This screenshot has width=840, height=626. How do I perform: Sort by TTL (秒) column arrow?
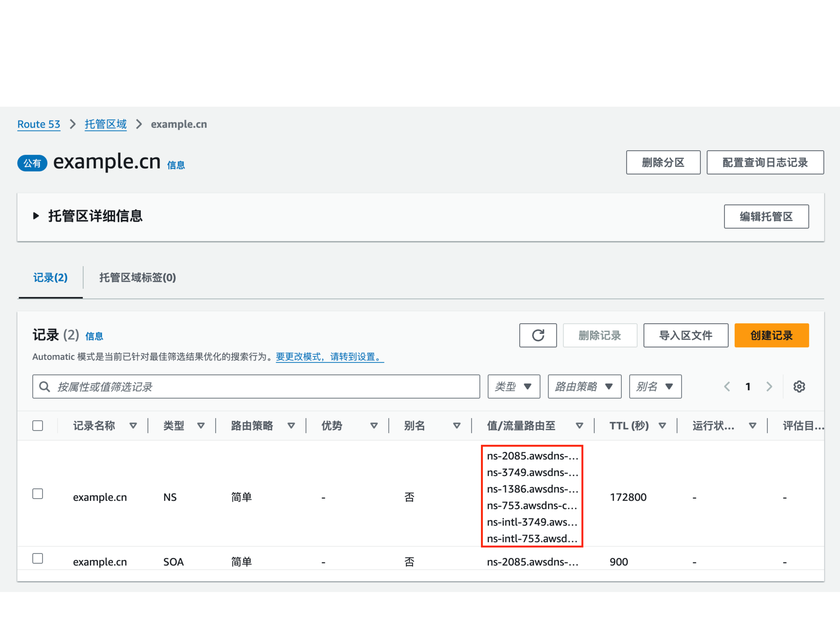pyautogui.click(x=662, y=426)
